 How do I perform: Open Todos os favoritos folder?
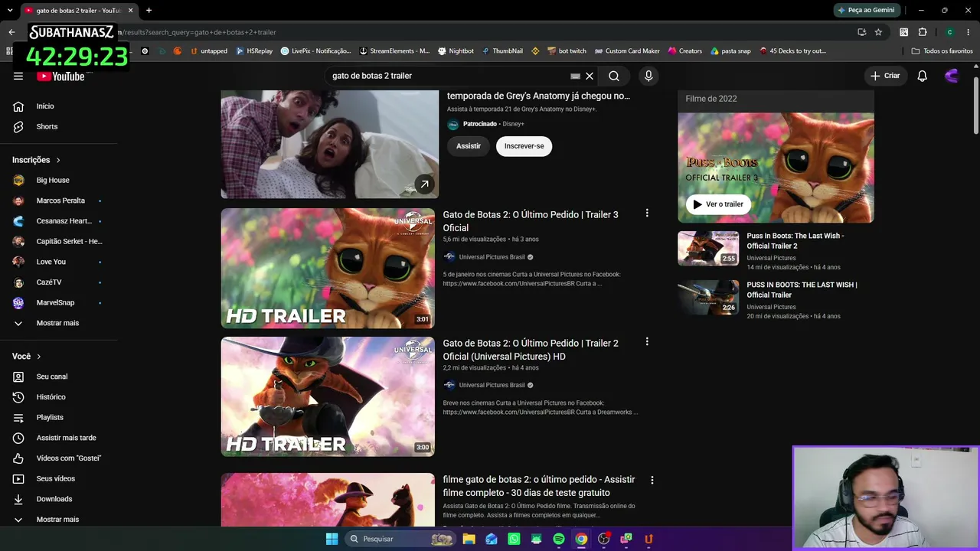(x=942, y=51)
